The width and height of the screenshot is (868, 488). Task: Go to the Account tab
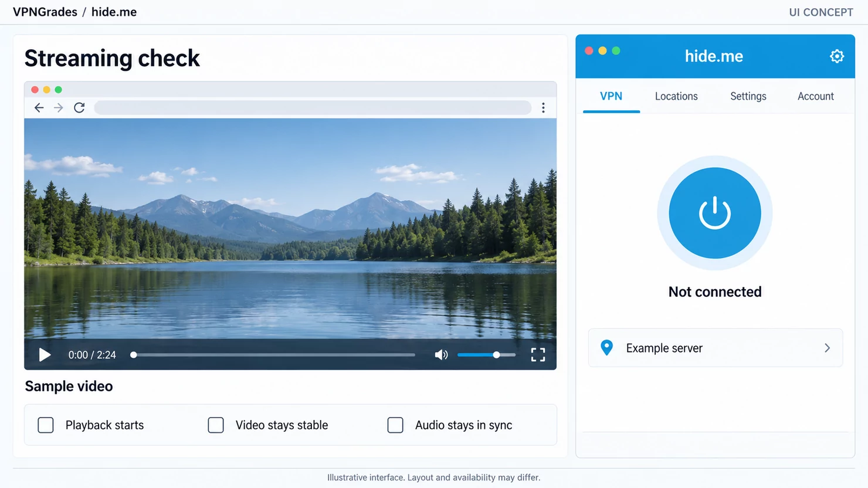pyautogui.click(x=816, y=96)
